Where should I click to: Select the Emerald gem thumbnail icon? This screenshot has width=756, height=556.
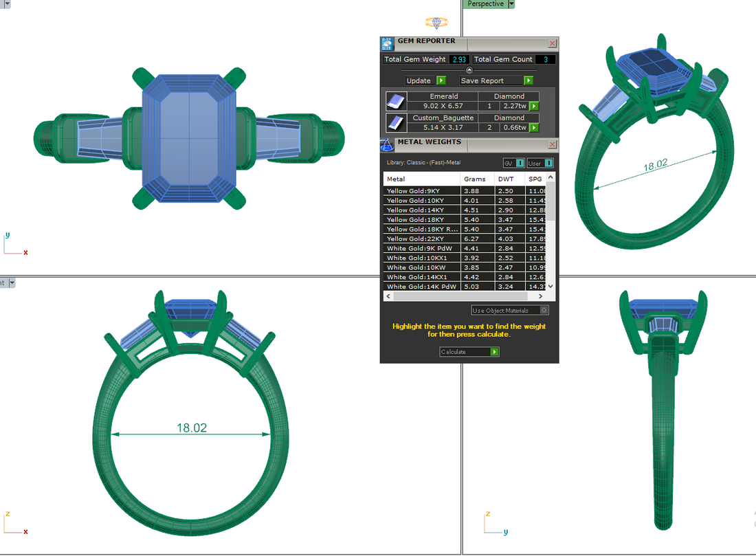click(395, 102)
